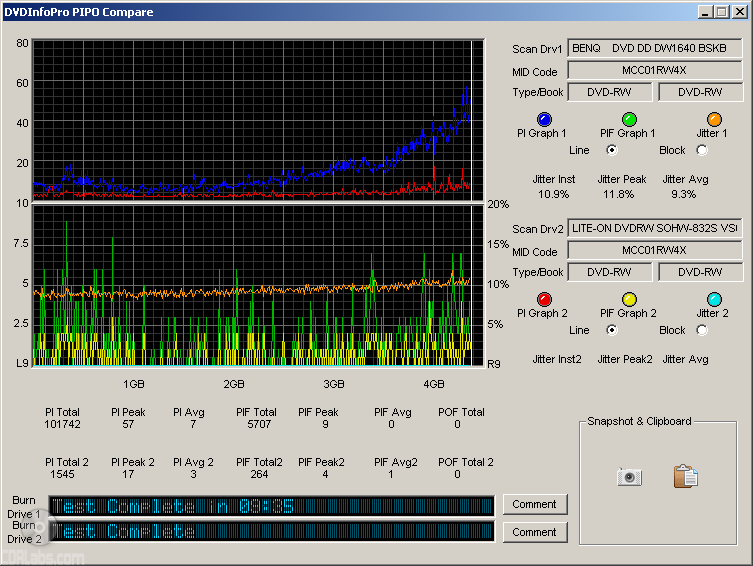Click the blue PI Graph 1 color circle
Screen dimensions: 753x566
[x=543, y=119]
